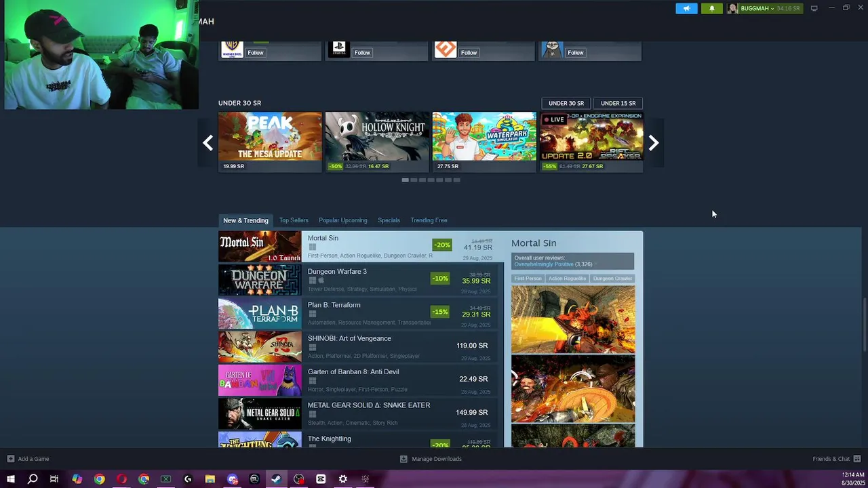Click the Steam icon in the taskbar
The height and width of the screenshot is (488, 868).
click(x=276, y=479)
